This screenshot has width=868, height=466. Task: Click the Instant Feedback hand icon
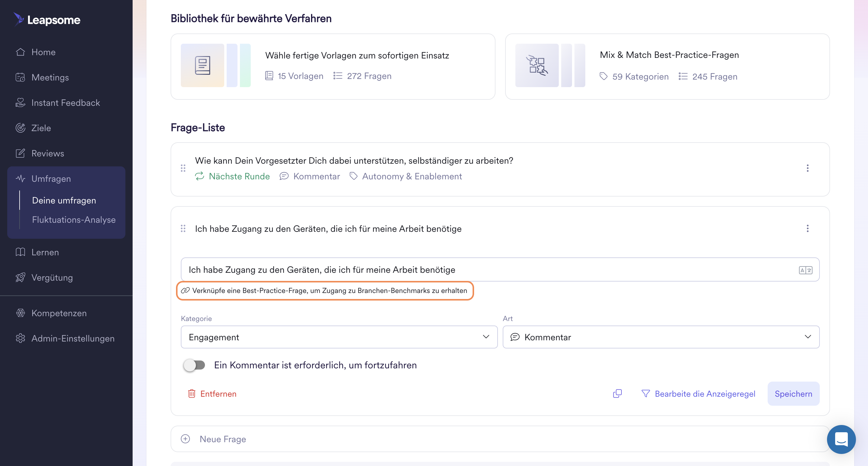[x=20, y=102]
